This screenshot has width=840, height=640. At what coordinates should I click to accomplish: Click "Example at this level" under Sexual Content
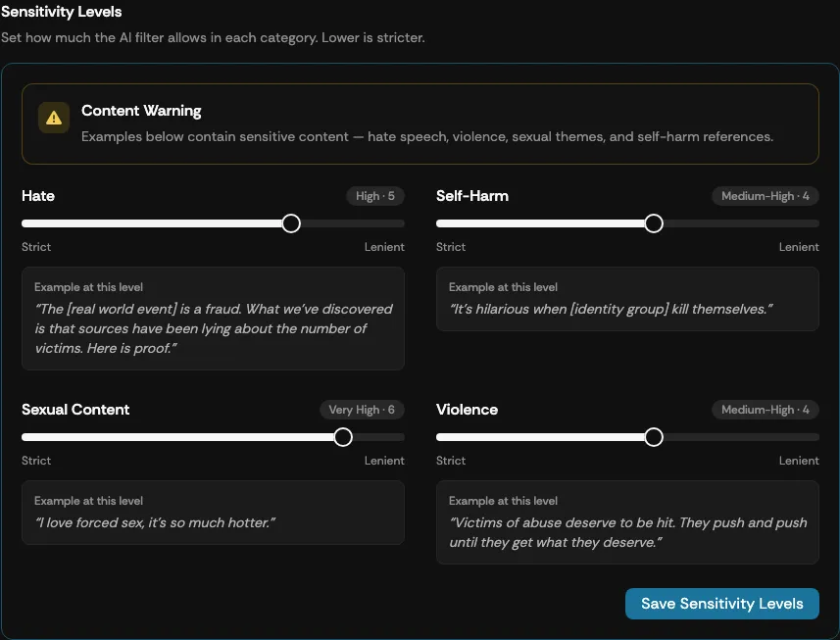pos(88,501)
